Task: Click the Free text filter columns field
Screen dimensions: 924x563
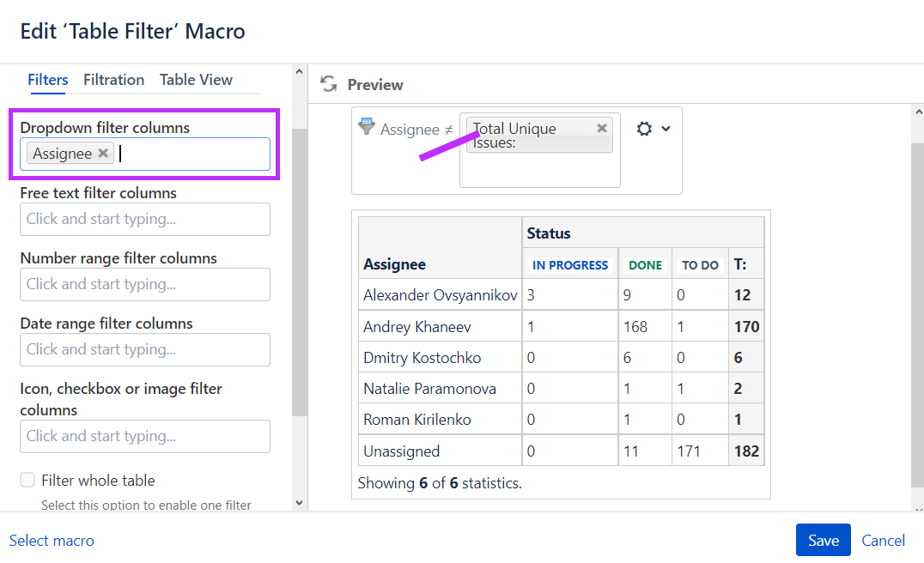Action: (145, 219)
